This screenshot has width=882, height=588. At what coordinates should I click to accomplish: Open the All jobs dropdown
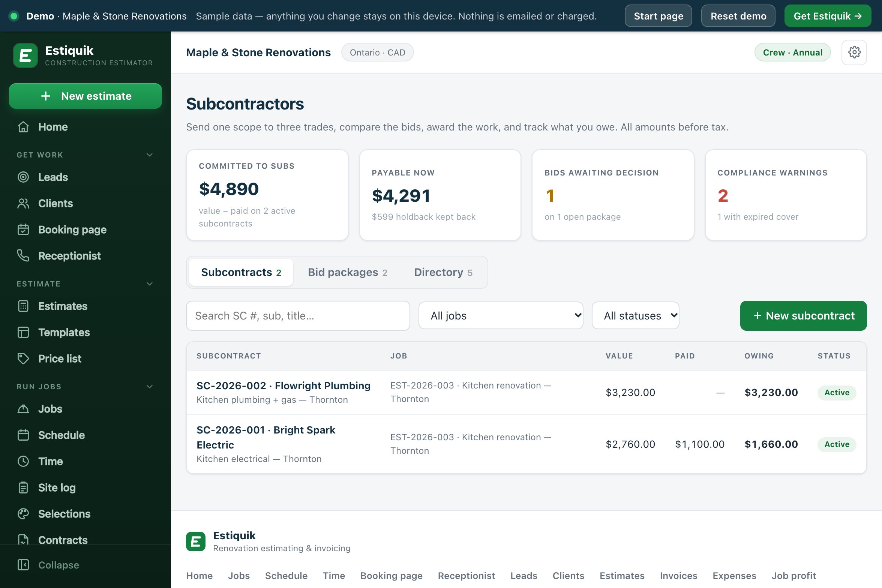pyautogui.click(x=501, y=316)
